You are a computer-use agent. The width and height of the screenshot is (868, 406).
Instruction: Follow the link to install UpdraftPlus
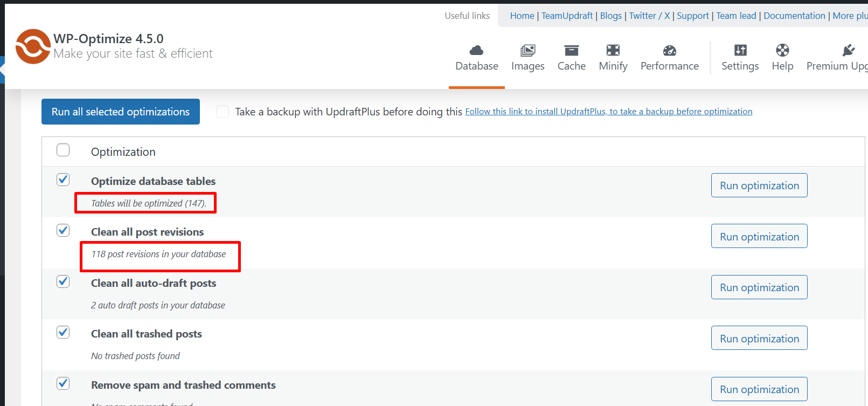tap(609, 112)
